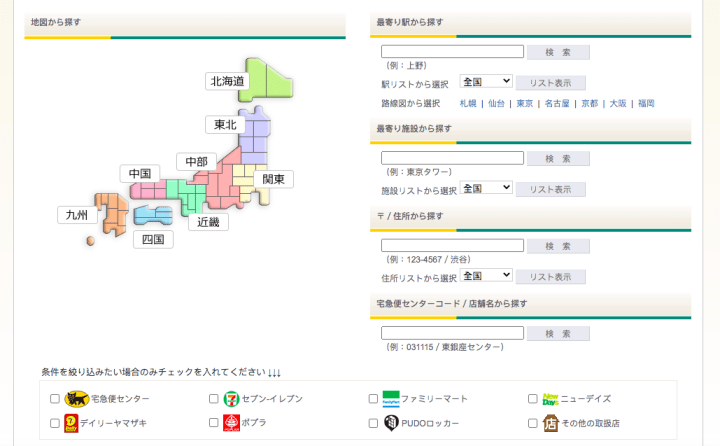Click the 四国 map label
The image size is (720, 446).
(153, 239)
